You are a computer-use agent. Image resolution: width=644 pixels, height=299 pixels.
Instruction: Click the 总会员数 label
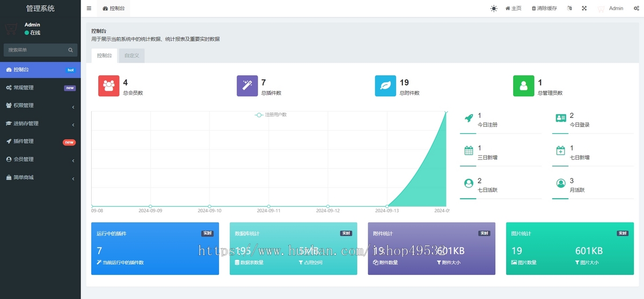(x=133, y=93)
